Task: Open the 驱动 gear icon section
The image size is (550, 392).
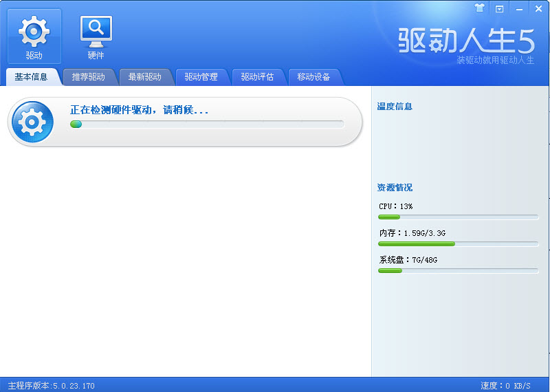Action: point(34,36)
